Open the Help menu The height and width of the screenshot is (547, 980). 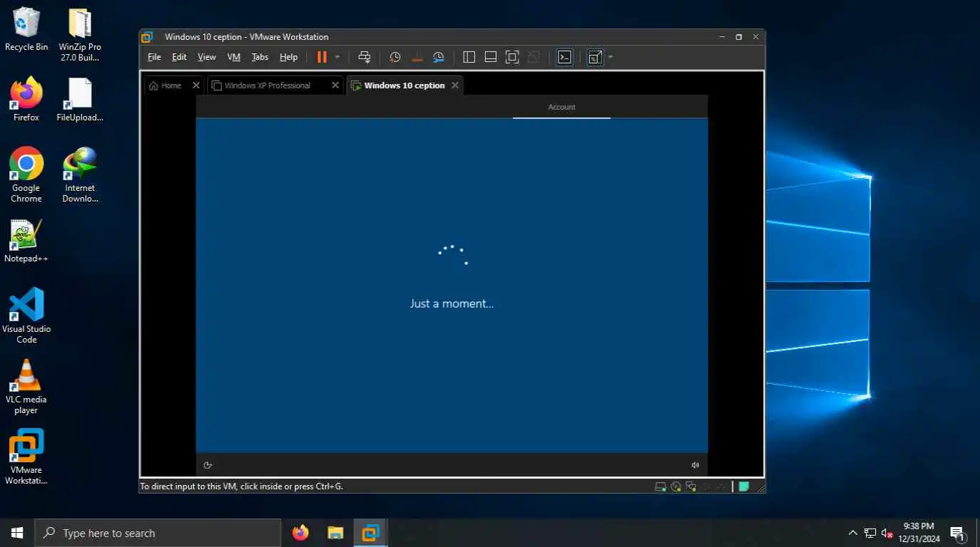pyautogui.click(x=288, y=57)
